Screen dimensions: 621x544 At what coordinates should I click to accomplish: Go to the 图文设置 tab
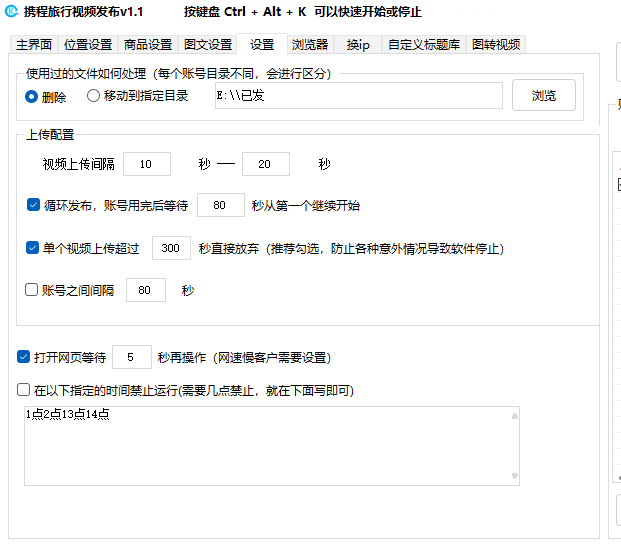[208, 44]
